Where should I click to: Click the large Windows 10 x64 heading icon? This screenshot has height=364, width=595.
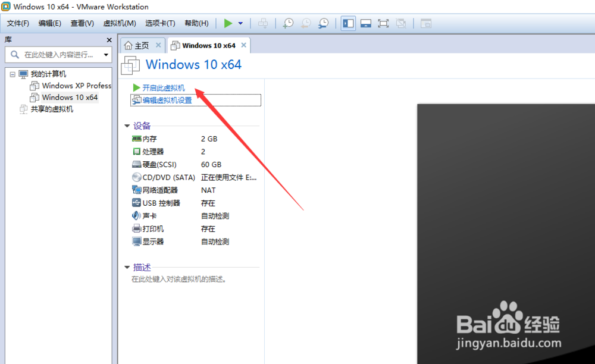(x=130, y=65)
